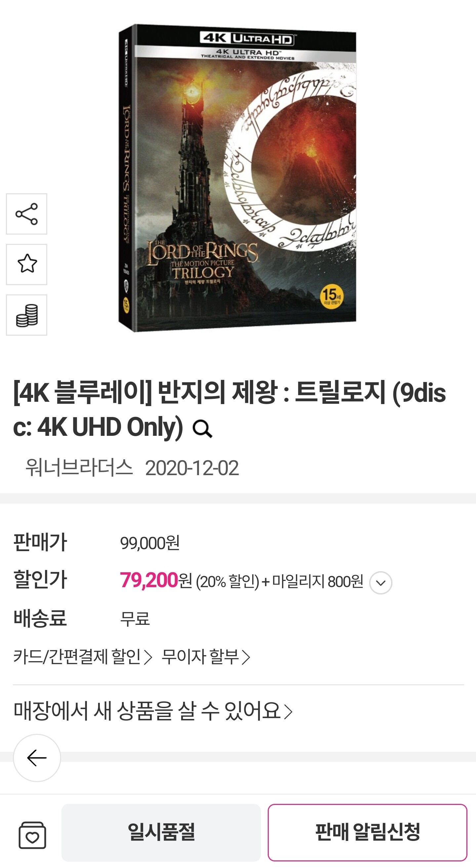Tap the 99,000원 list price
476x868 pixels.
[150, 543]
